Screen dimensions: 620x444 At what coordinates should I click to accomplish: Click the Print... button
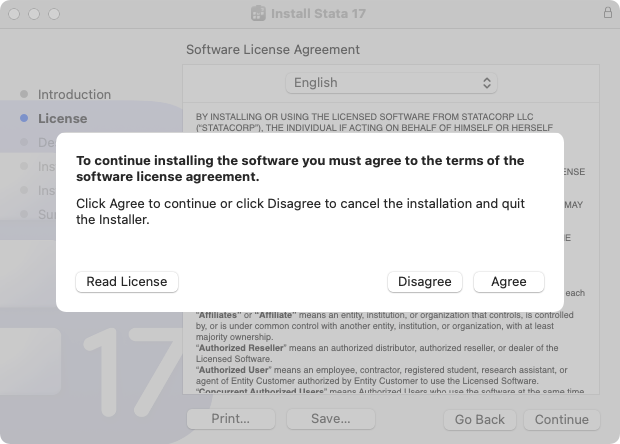(230, 419)
